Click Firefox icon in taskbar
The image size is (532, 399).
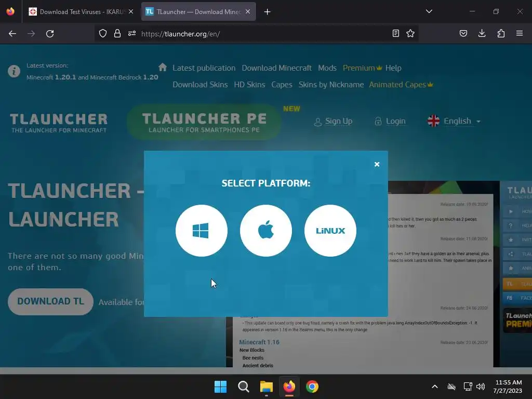[289, 387]
